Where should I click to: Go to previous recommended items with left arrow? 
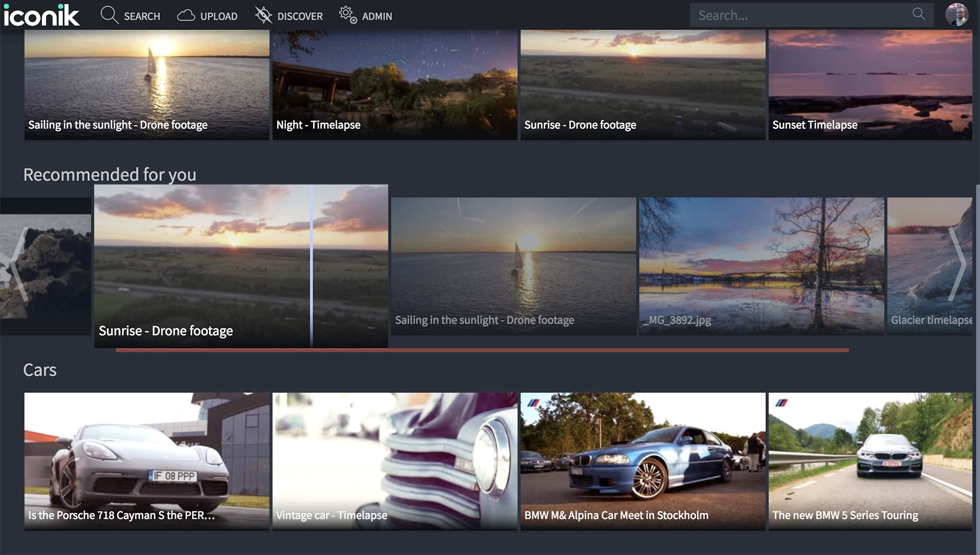click(20, 263)
